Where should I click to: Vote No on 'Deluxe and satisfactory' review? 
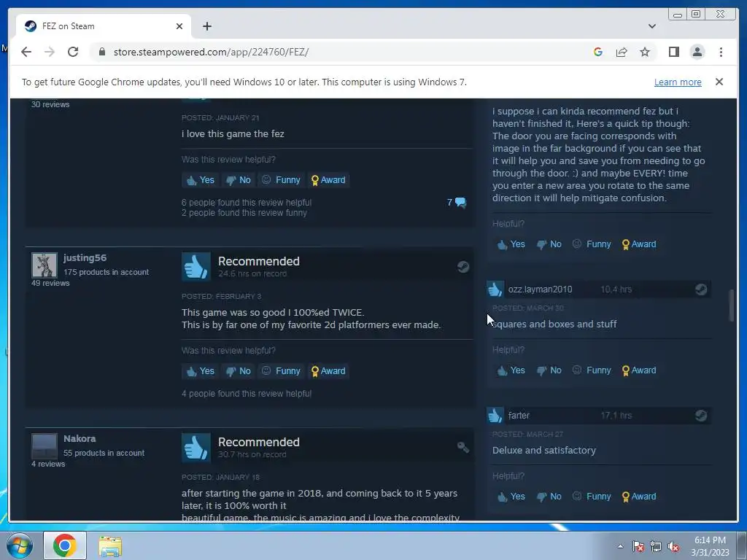pyautogui.click(x=549, y=497)
